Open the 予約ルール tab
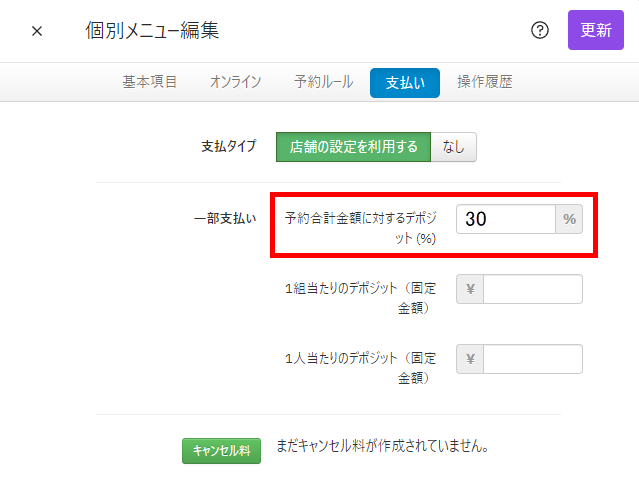The width and height of the screenshot is (639, 489). click(x=324, y=82)
